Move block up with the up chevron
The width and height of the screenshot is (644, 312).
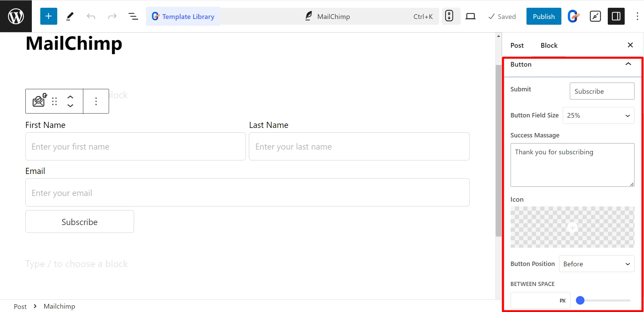click(70, 97)
